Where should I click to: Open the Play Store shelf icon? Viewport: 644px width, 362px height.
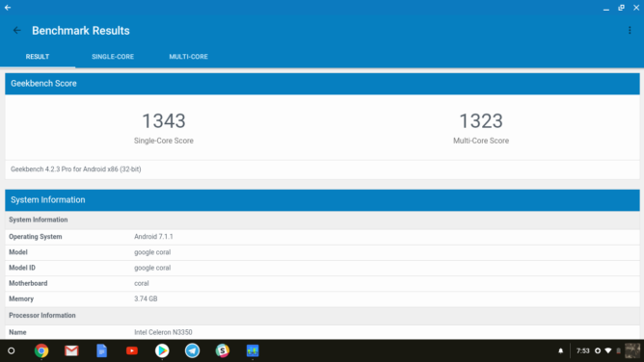pos(162,350)
